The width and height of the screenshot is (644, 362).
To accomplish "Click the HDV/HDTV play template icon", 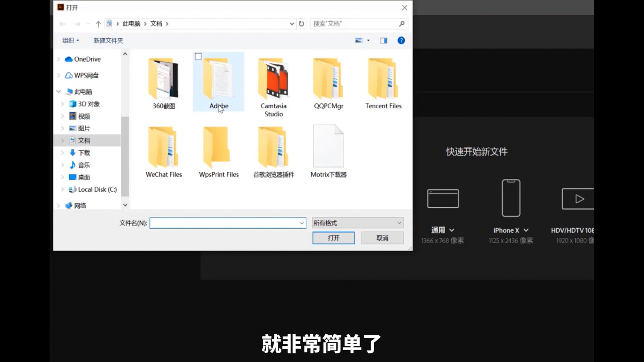I will click(578, 198).
